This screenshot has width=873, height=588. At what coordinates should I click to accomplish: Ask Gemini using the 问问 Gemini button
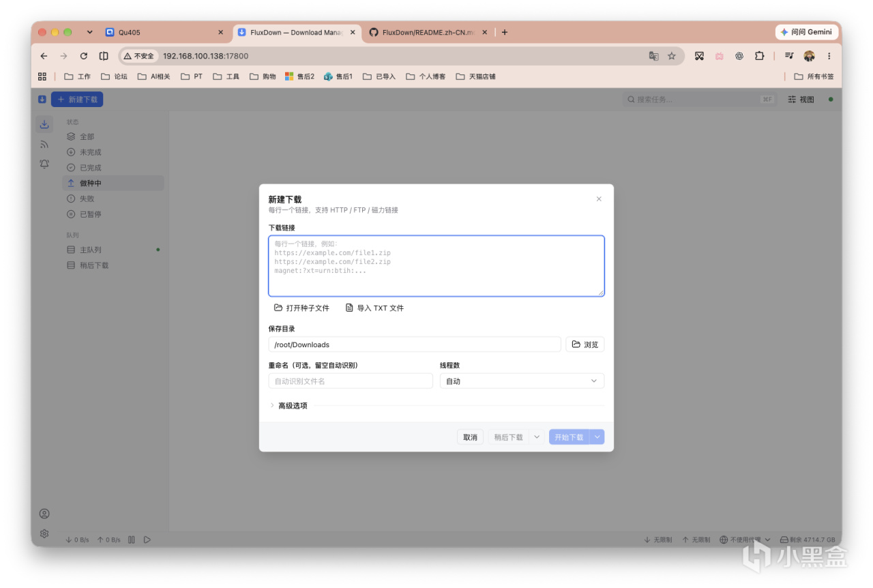[x=807, y=32]
